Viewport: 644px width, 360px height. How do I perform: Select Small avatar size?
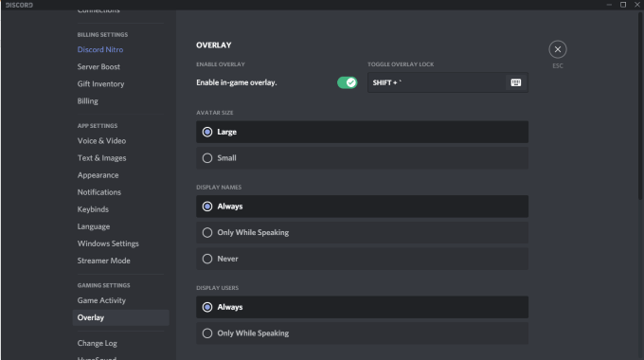pos(362,158)
